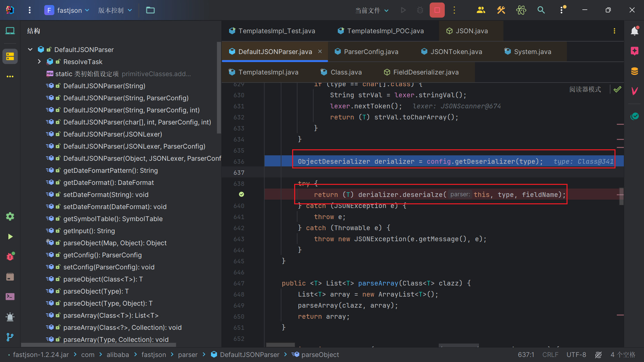The height and width of the screenshot is (362, 644).
Task: Open the Git branch tool window
Action: [10, 337]
